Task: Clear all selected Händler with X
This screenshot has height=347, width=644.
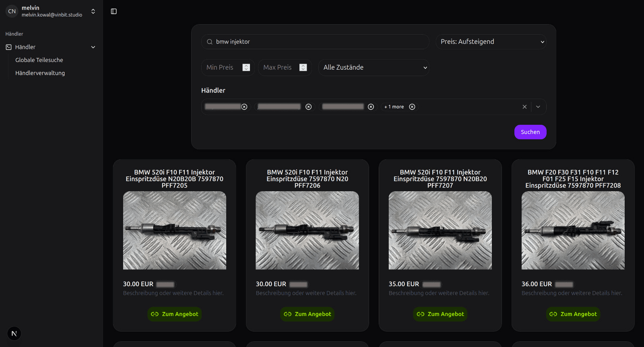Action: point(524,107)
